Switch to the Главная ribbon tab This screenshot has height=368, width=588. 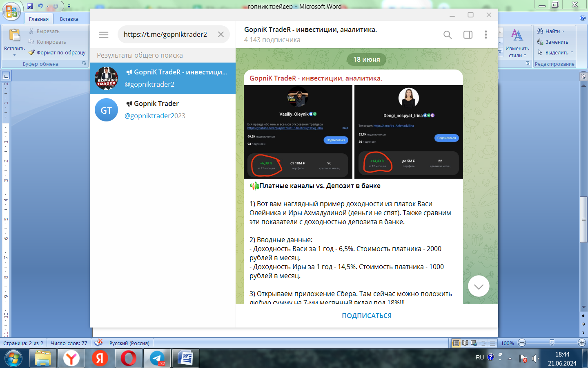39,19
